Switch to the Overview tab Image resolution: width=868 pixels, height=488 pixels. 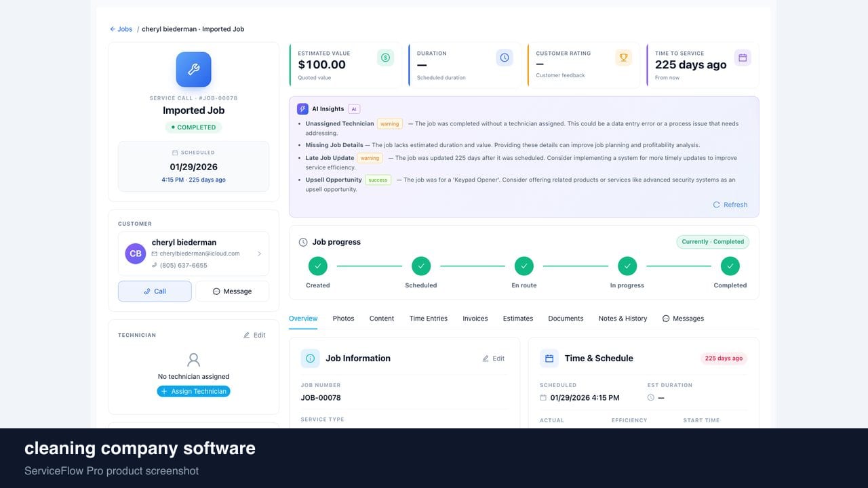(303, 319)
